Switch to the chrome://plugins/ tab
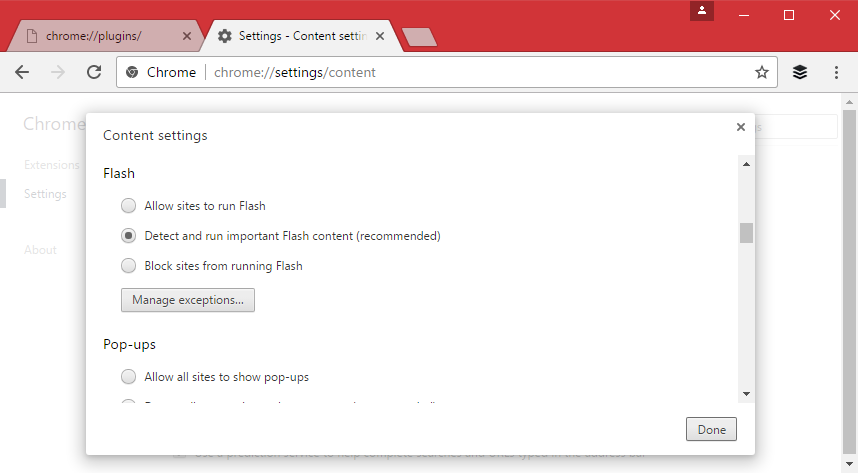The width and height of the screenshot is (858, 473). coord(104,36)
